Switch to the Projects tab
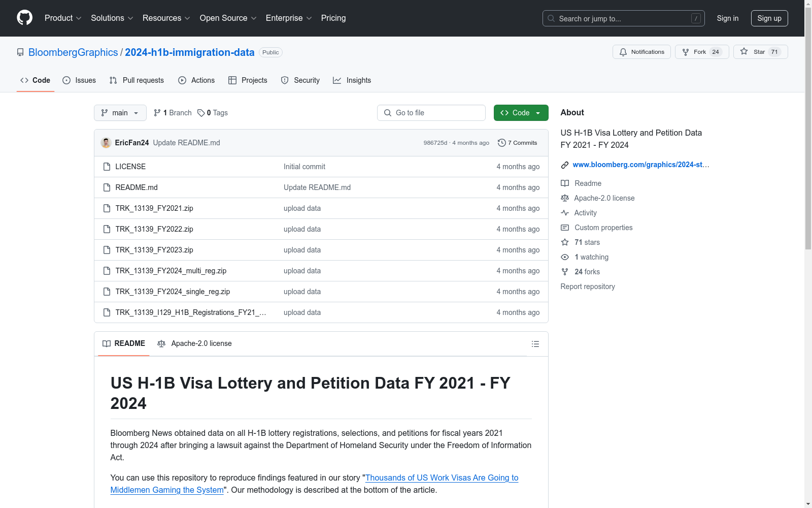The image size is (812, 508). (x=248, y=80)
